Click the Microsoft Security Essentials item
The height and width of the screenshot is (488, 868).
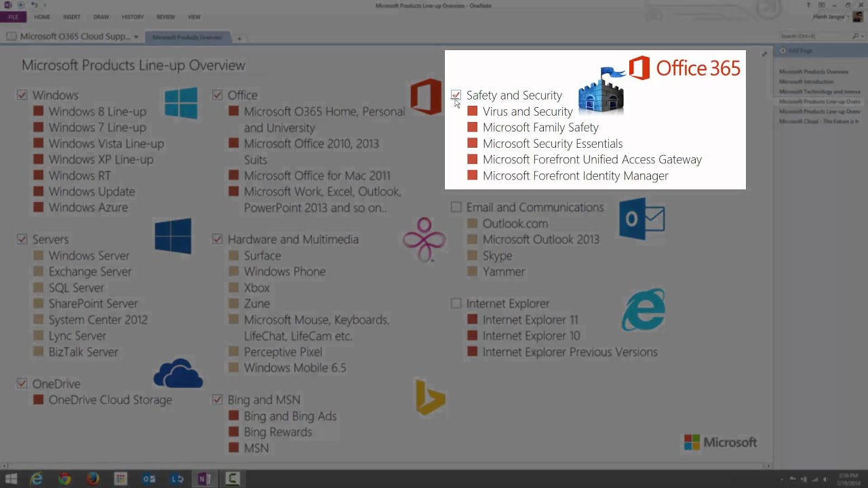coord(553,144)
